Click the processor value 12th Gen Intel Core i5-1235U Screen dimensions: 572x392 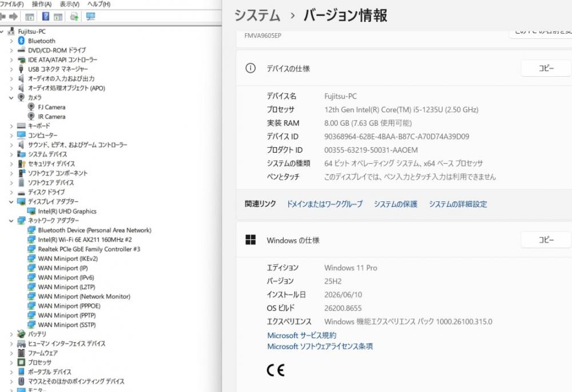[402, 109]
